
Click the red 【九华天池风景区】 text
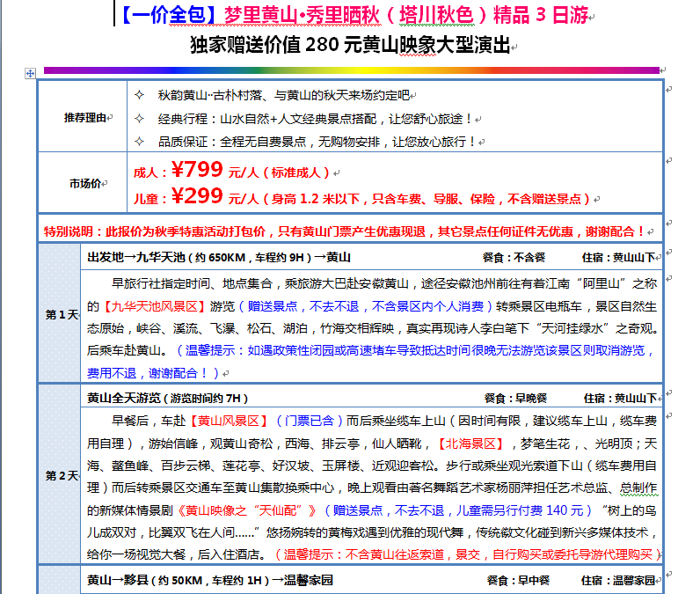155,306
